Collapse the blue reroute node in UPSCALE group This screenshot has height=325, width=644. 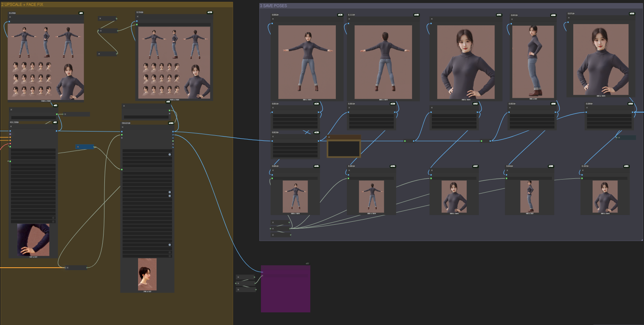[78, 147]
